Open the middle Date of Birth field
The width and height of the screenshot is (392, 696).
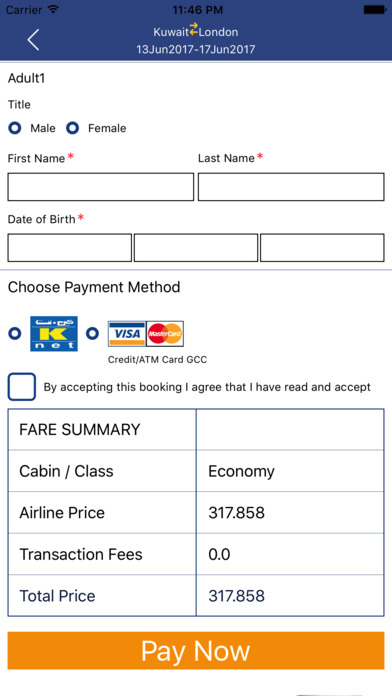pyautogui.click(x=196, y=248)
